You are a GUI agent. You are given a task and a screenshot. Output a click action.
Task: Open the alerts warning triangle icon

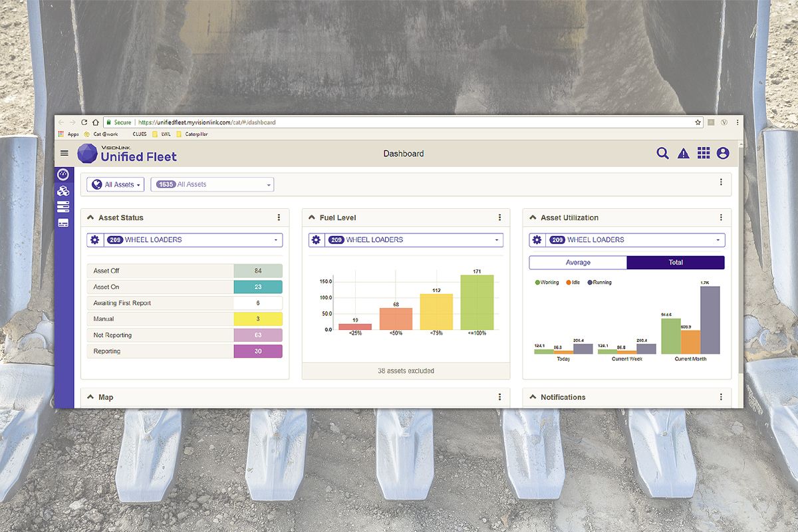[683, 154]
